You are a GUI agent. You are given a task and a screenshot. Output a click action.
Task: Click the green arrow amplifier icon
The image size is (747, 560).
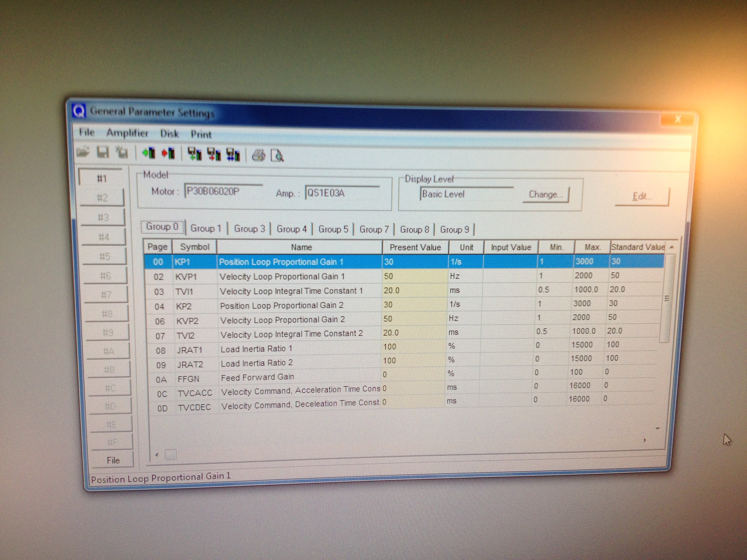coord(149,153)
